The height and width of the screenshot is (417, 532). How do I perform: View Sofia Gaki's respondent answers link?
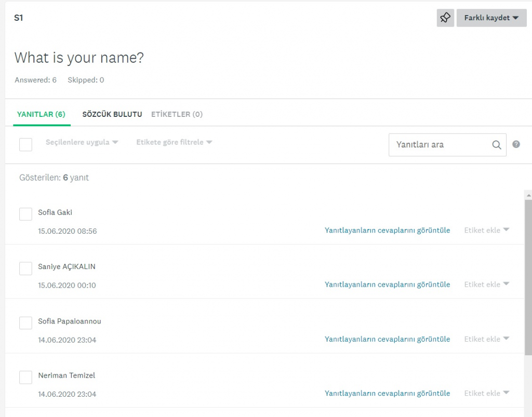387,230
